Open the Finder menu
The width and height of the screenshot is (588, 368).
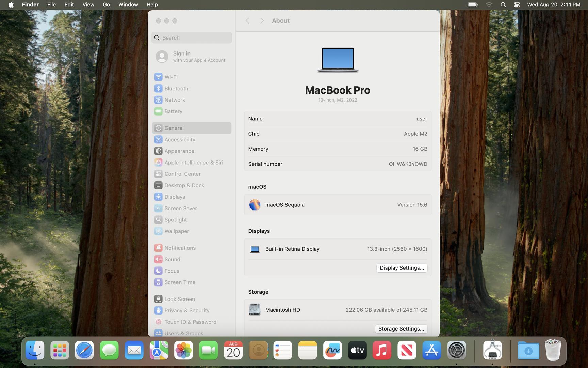tap(30, 5)
